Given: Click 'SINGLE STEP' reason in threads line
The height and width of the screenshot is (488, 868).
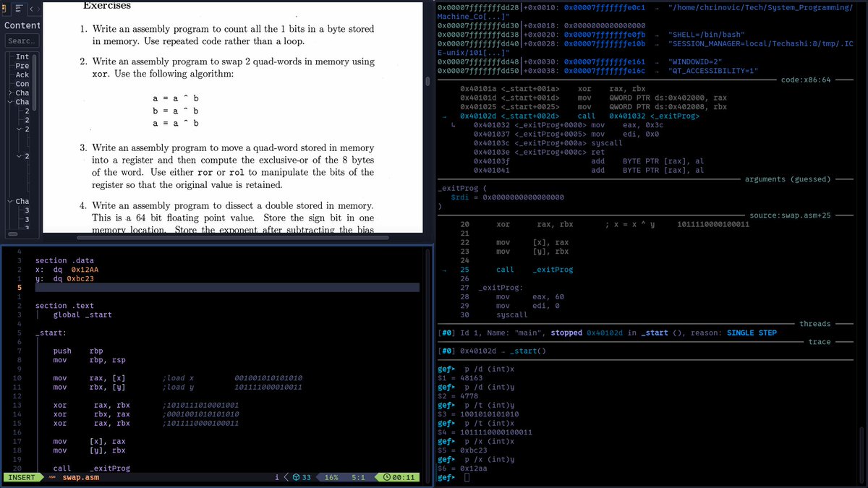Looking at the screenshot, I should pyautogui.click(x=752, y=333).
